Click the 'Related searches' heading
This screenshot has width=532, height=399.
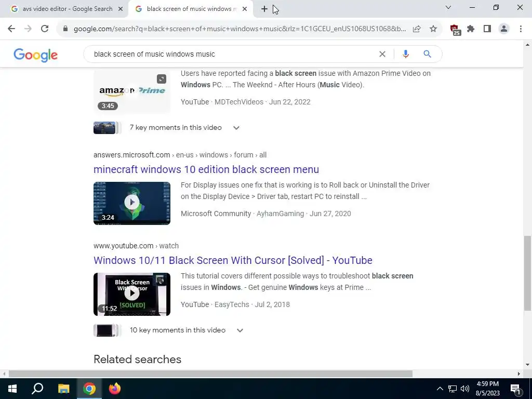pos(137,360)
